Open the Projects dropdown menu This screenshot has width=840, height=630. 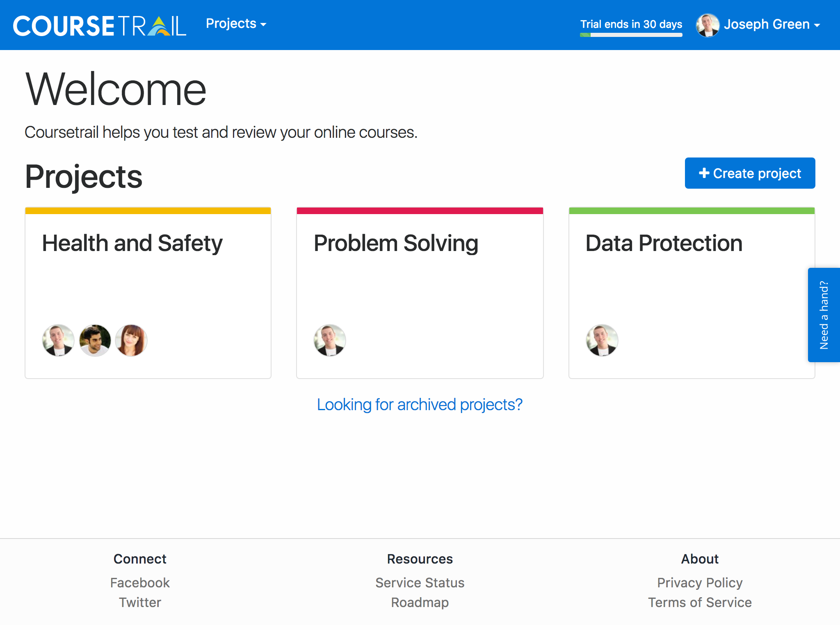[x=236, y=24]
